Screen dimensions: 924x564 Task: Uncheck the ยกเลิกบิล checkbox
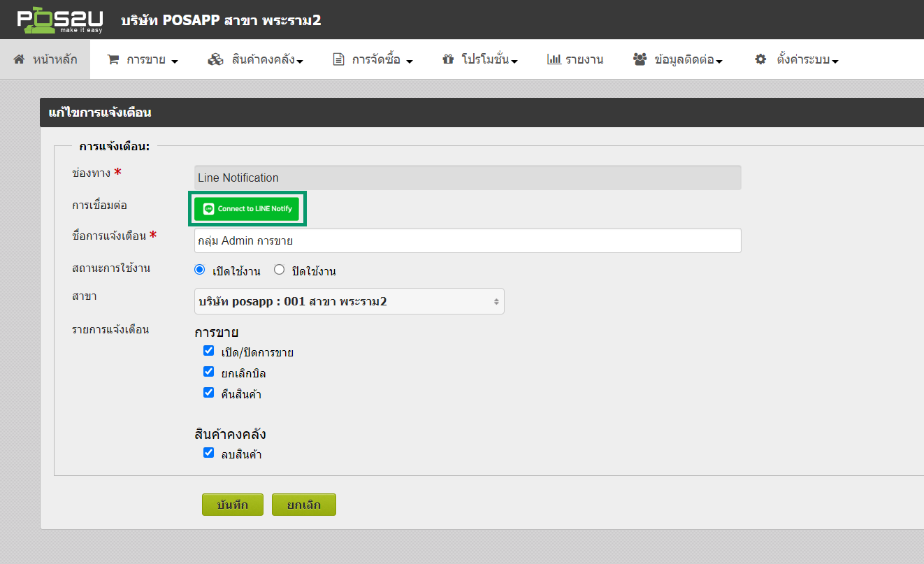tap(208, 372)
